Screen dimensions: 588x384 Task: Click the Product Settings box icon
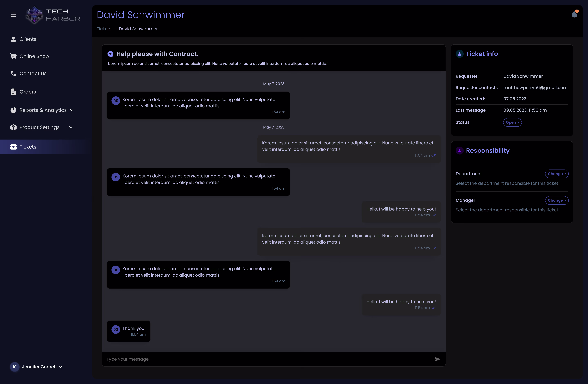[x=13, y=127]
